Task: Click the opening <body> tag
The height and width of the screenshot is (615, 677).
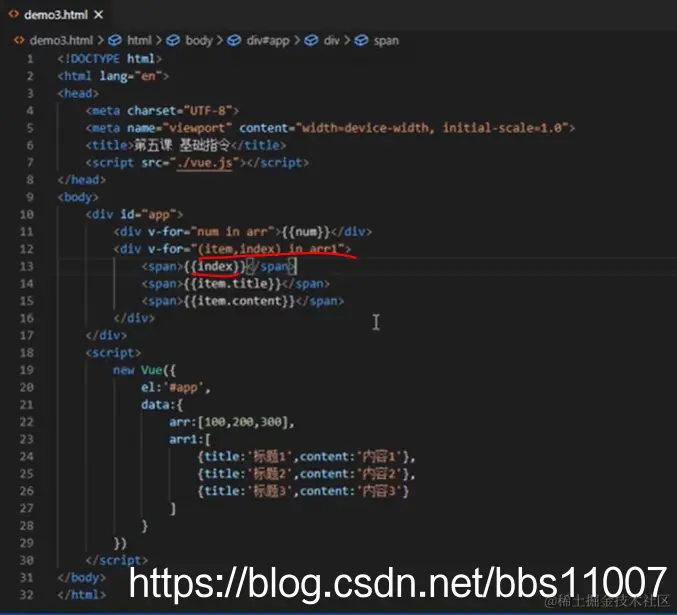Action: point(78,197)
